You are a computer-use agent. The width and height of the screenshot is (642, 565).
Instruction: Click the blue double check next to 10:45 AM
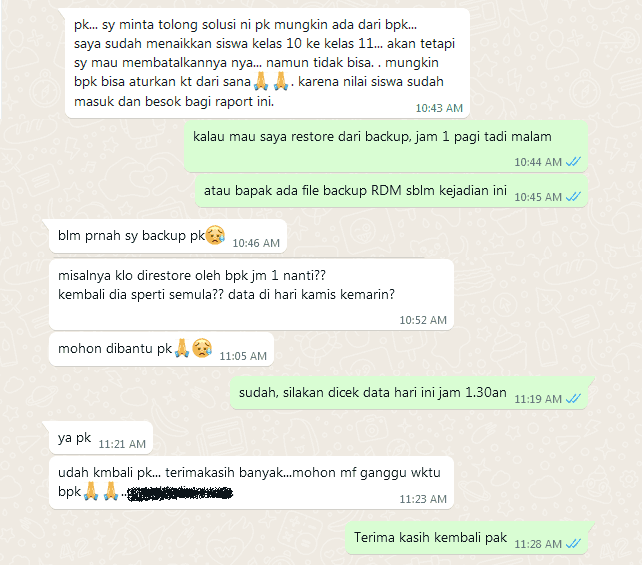[573, 197]
